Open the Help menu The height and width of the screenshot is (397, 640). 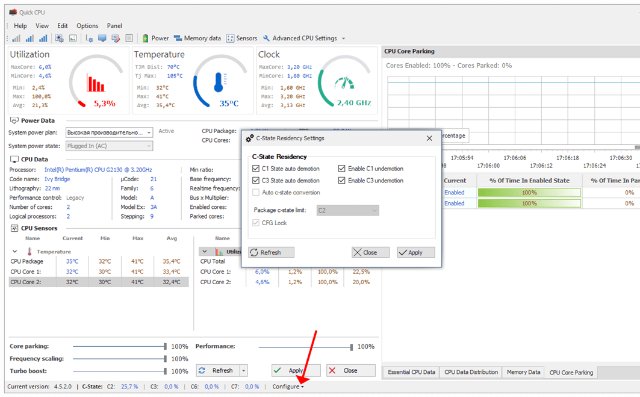(x=20, y=26)
